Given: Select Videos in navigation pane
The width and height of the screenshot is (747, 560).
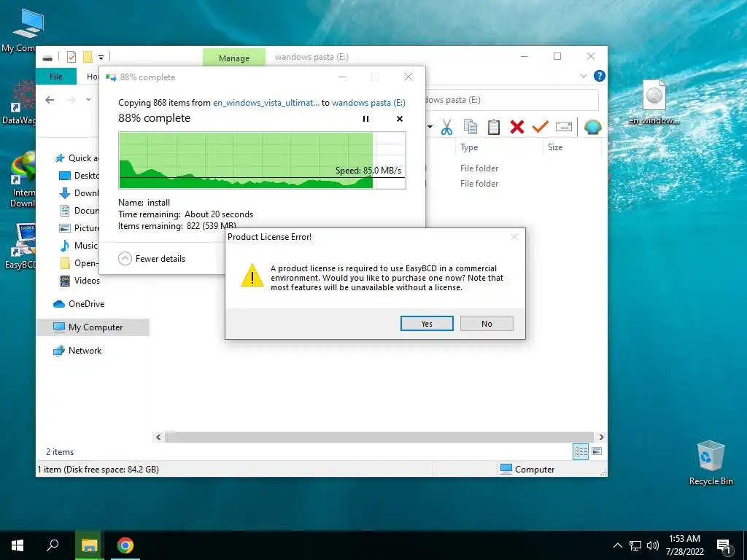Looking at the screenshot, I should pyautogui.click(x=80, y=281).
